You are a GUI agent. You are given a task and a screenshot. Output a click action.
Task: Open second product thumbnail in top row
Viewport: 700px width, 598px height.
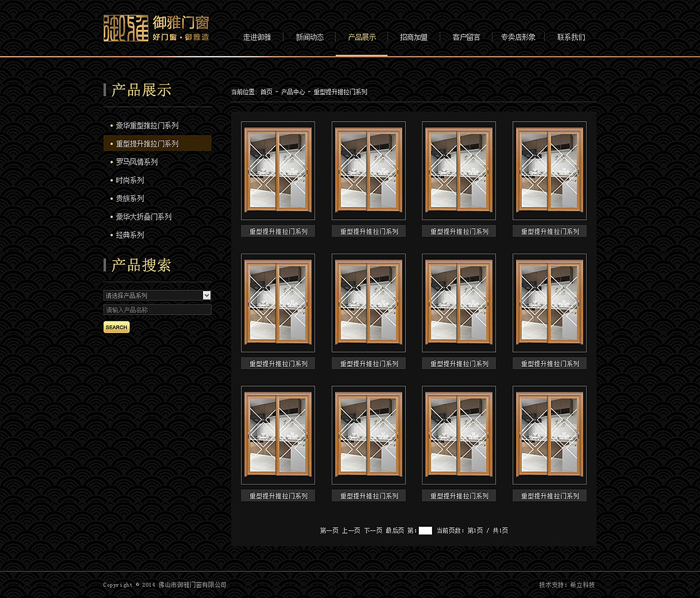point(368,171)
